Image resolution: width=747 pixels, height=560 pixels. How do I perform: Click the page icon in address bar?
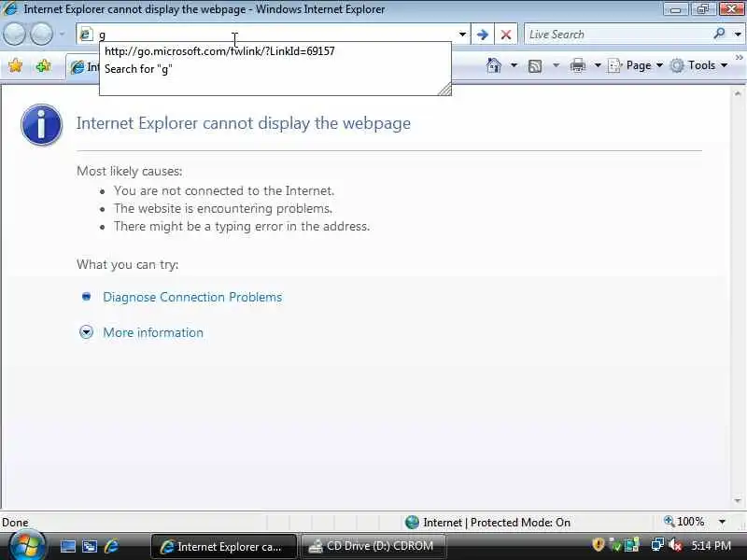coord(86,35)
